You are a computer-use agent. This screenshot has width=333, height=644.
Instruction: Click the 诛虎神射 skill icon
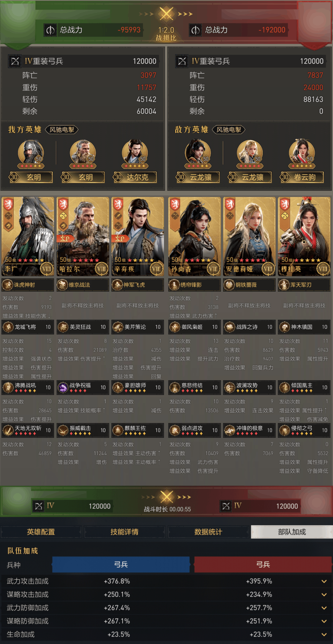7,285
